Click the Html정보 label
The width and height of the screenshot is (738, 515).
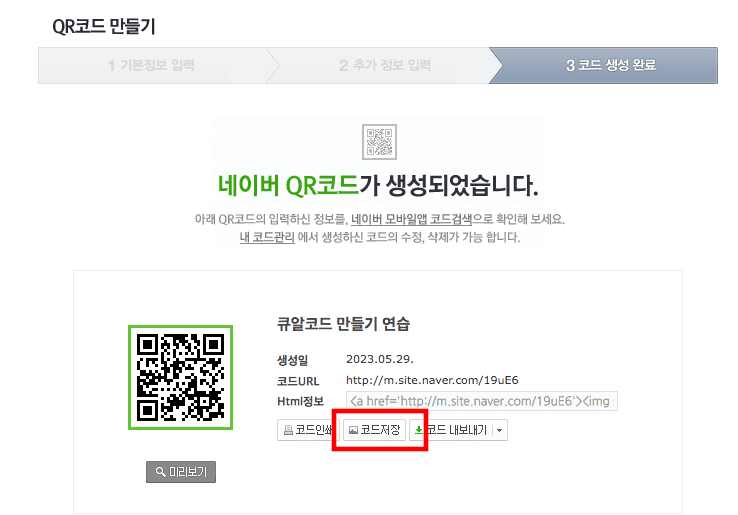300,402
